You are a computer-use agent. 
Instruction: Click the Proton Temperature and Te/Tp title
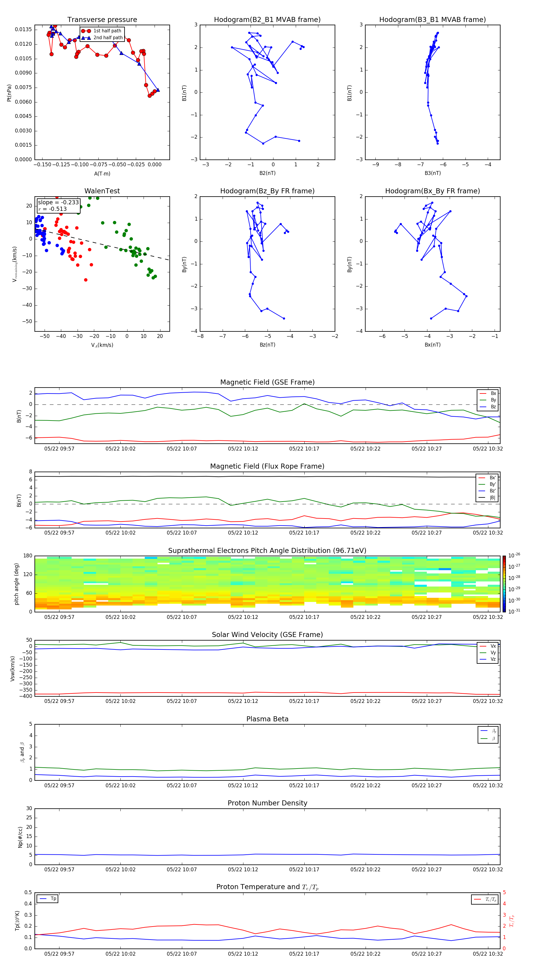tap(267, 887)
